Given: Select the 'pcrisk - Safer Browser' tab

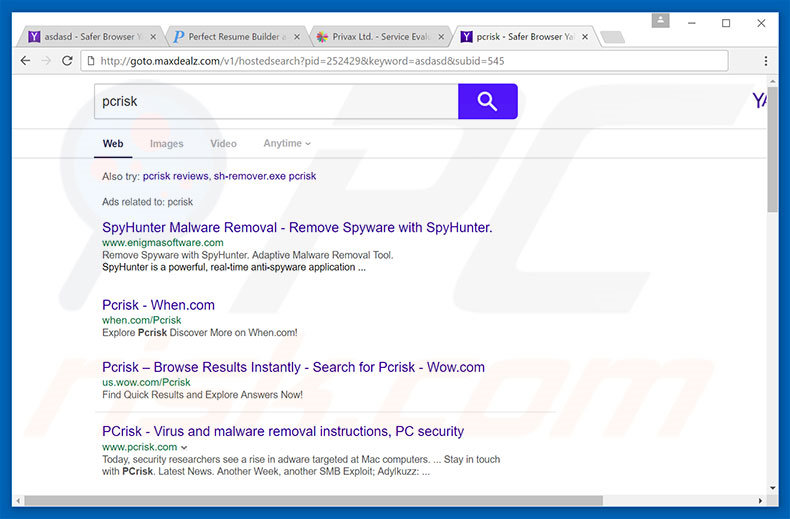Looking at the screenshot, I should [524, 37].
